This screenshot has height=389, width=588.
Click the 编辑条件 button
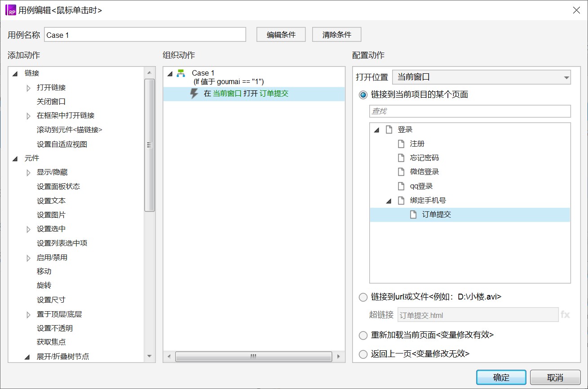pyautogui.click(x=281, y=35)
